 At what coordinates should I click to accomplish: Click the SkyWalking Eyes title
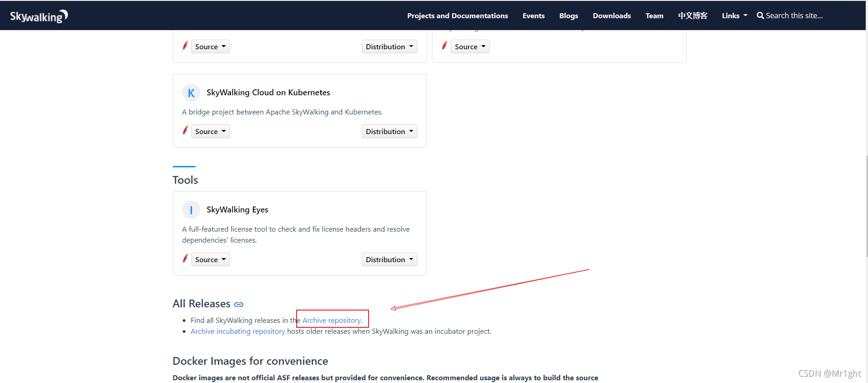237,210
